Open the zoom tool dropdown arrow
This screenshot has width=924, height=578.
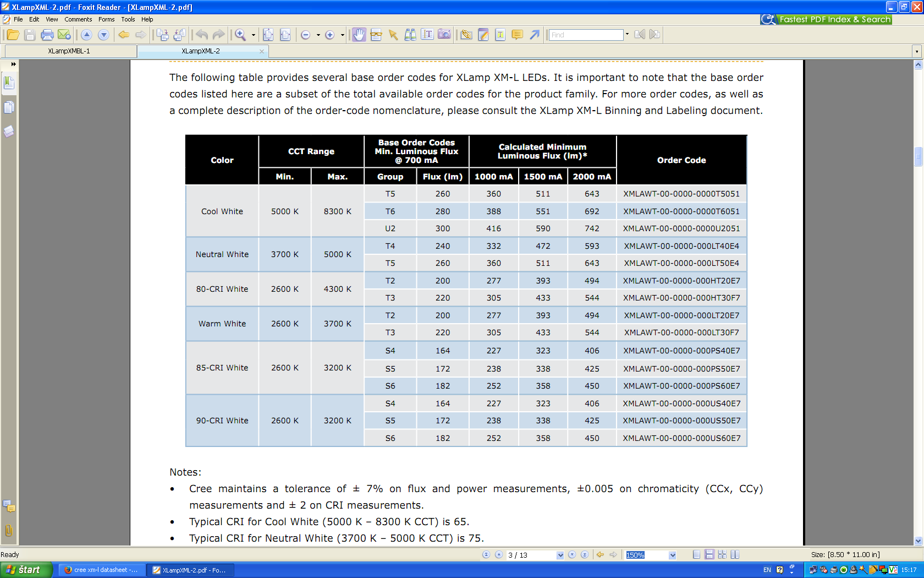coord(254,35)
